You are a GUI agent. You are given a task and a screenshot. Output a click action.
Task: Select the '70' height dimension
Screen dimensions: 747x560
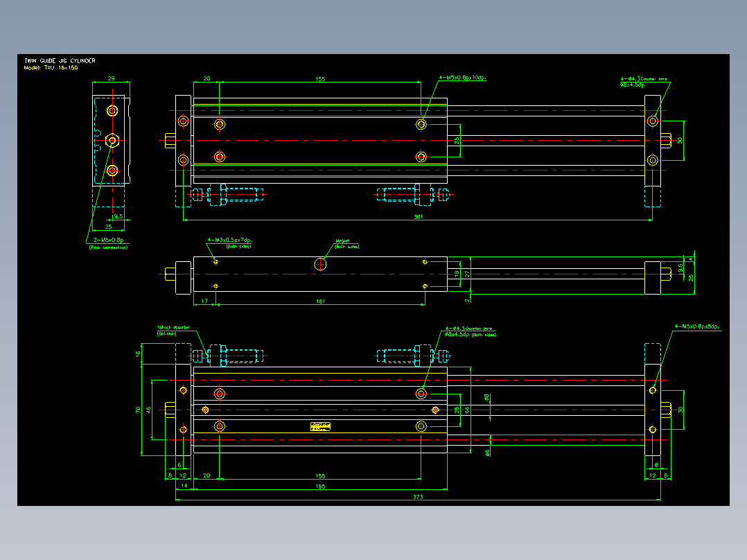[x=138, y=410]
